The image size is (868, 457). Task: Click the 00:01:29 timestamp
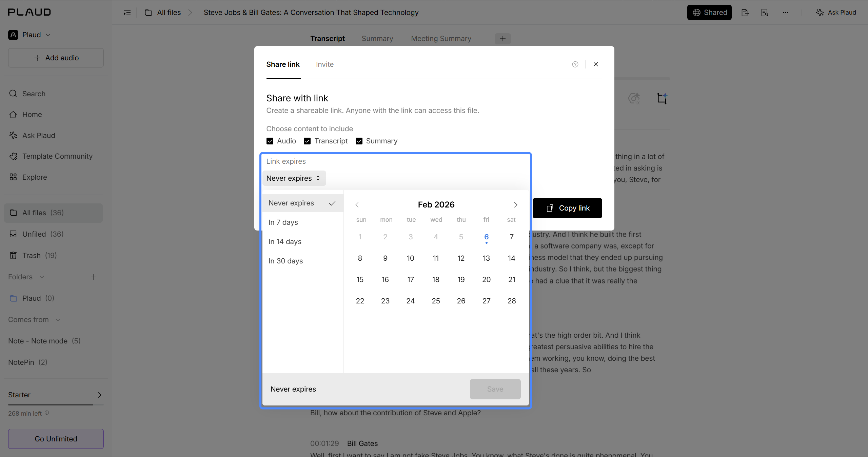[324, 443]
